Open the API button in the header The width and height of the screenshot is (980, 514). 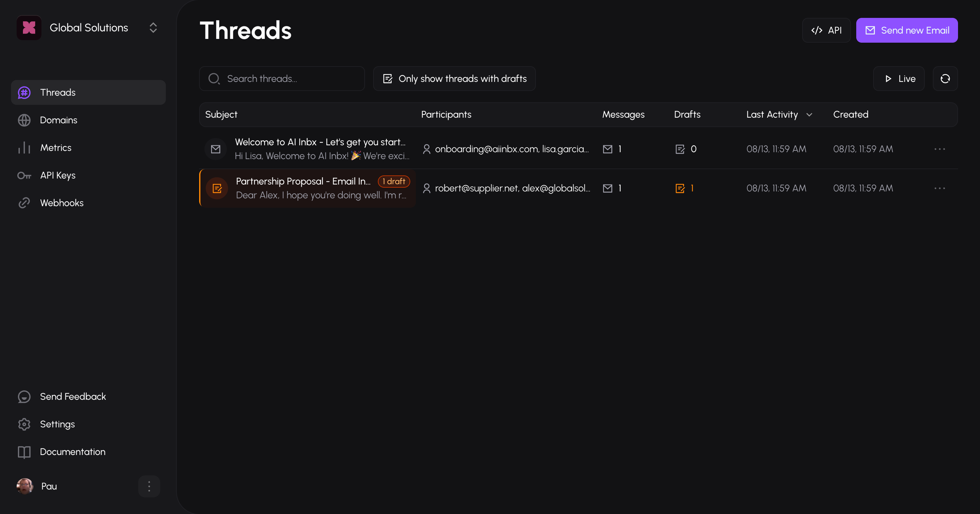(826, 30)
